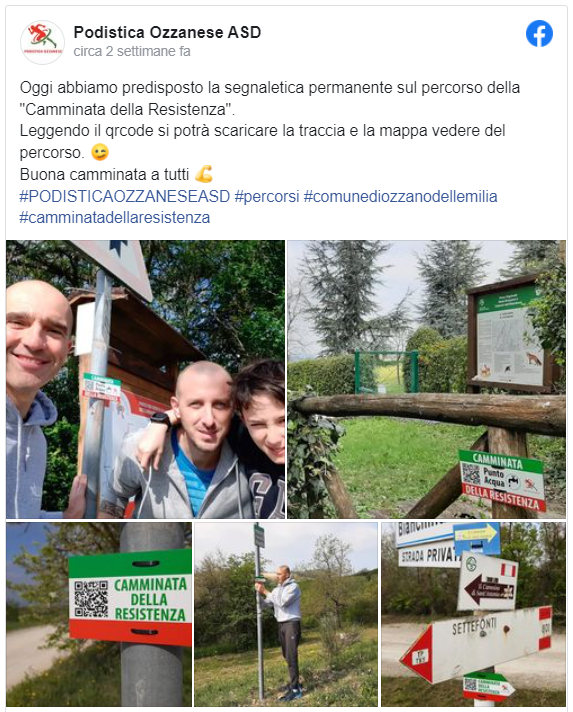
Task: View the photo of man fixing signpost
Action: pyautogui.click(x=286, y=614)
